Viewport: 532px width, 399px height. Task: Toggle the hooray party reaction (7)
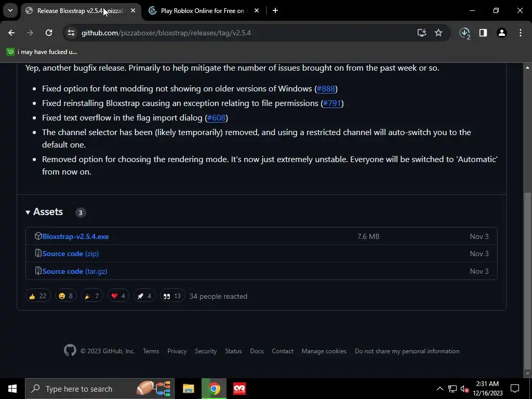tap(92, 296)
